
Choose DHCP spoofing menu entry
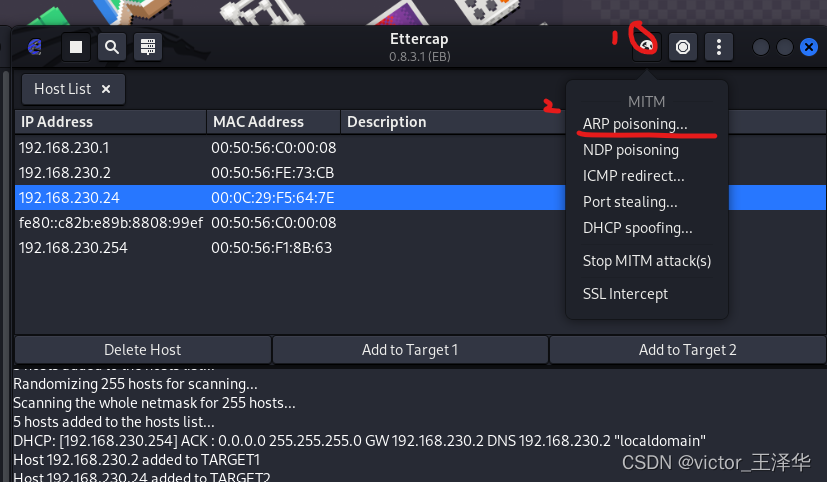[638, 228]
